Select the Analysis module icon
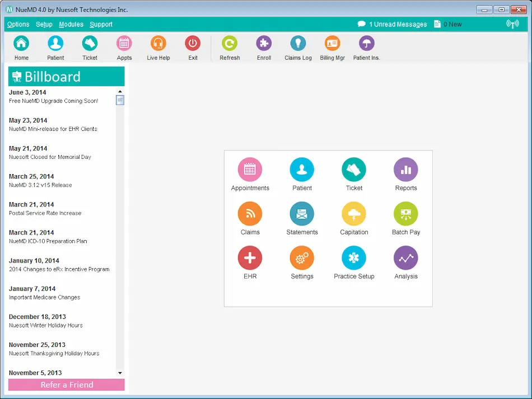 point(405,259)
